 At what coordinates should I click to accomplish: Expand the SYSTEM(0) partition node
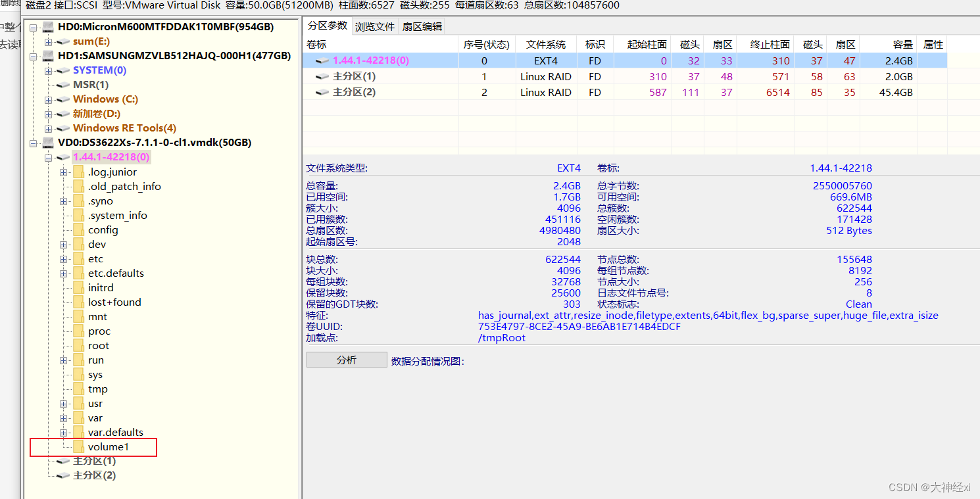(48, 71)
